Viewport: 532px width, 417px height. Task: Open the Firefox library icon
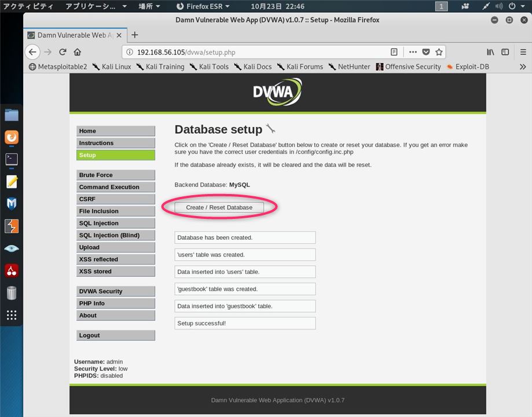(490, 52)
